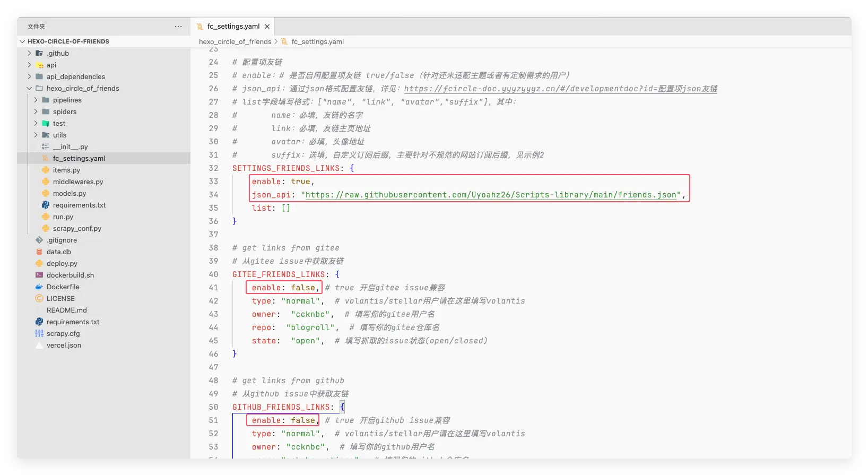Expand the spiders folder chevron
This screenshot has width=868, height=475.
(x=36, y=111)
